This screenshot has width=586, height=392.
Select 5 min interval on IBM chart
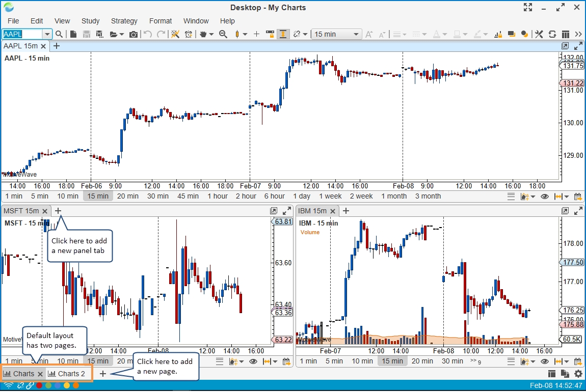(334, 361)
